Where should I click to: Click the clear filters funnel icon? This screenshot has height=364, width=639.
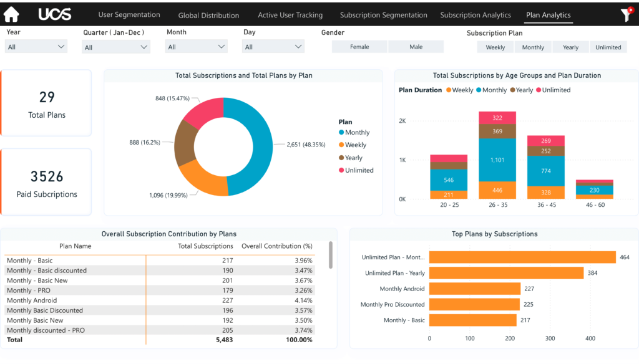626,15
